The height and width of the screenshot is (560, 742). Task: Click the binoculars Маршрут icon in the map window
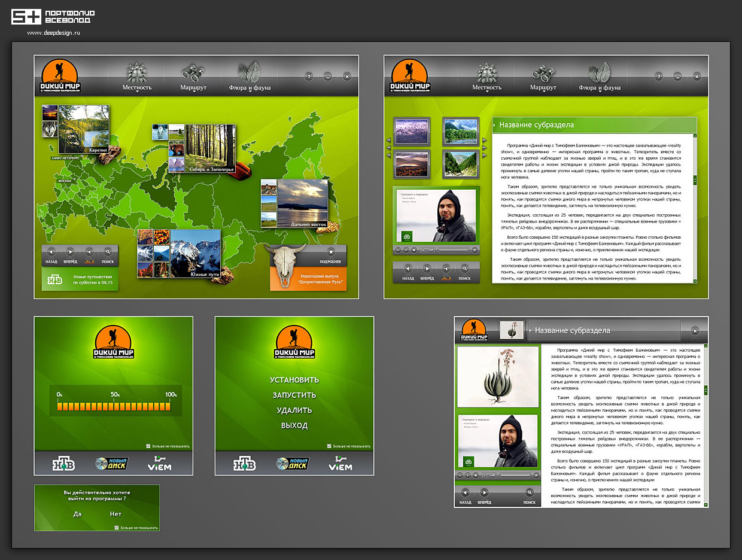click(193, 72)
